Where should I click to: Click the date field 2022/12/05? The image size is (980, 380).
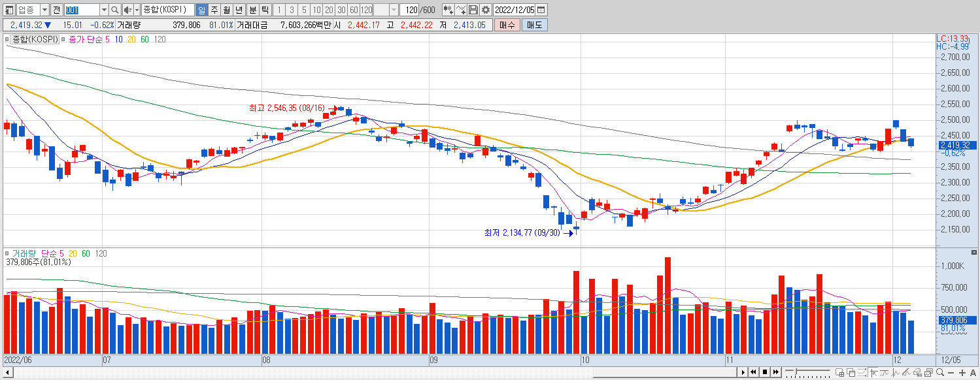(x=515, y=10)
